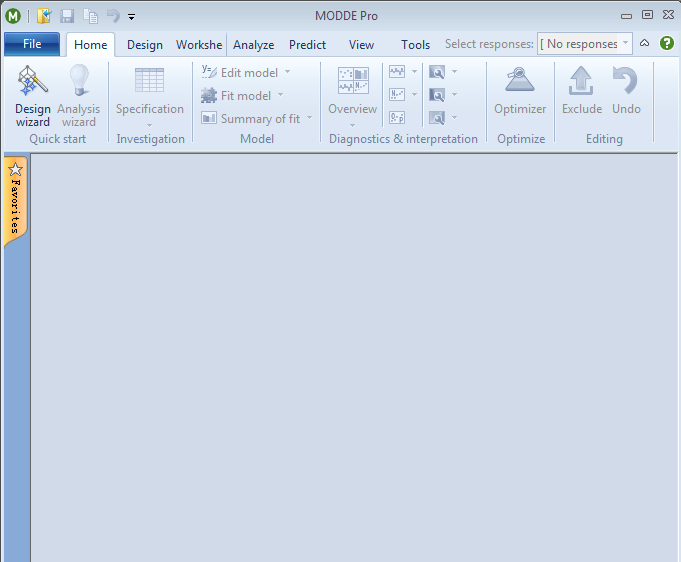Open Help via green question mark
This screenshot has height=562, width=681.
pos(667,43)
